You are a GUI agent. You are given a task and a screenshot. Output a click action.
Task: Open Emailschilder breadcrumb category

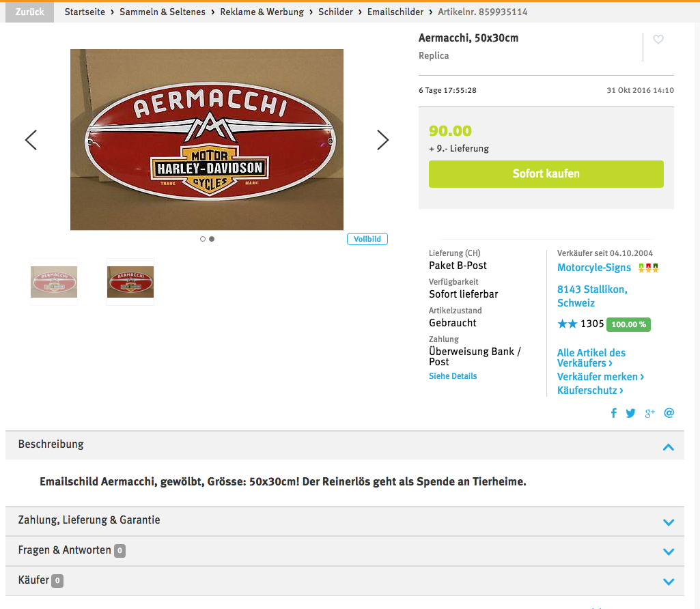395,12
